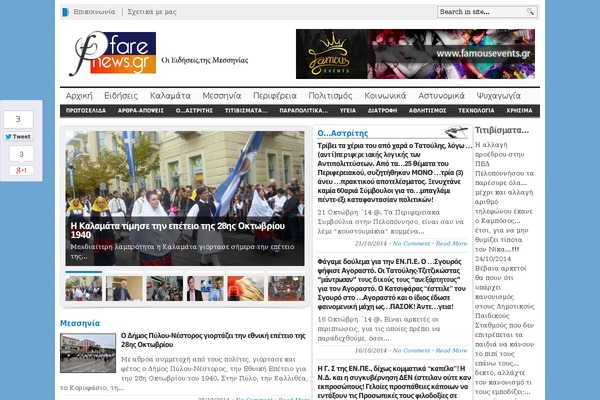Select fourth slider thumbnail of two men

coord(205,288)
